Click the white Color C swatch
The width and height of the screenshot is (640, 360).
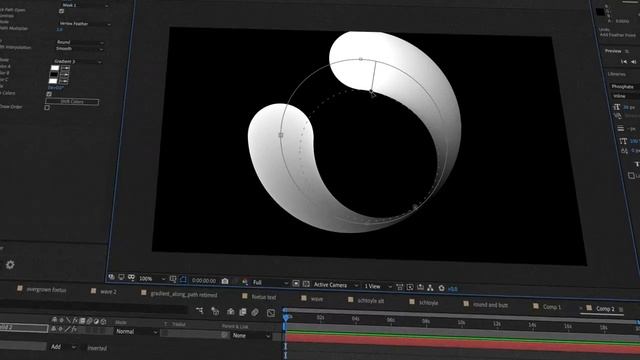click(53, 81)
